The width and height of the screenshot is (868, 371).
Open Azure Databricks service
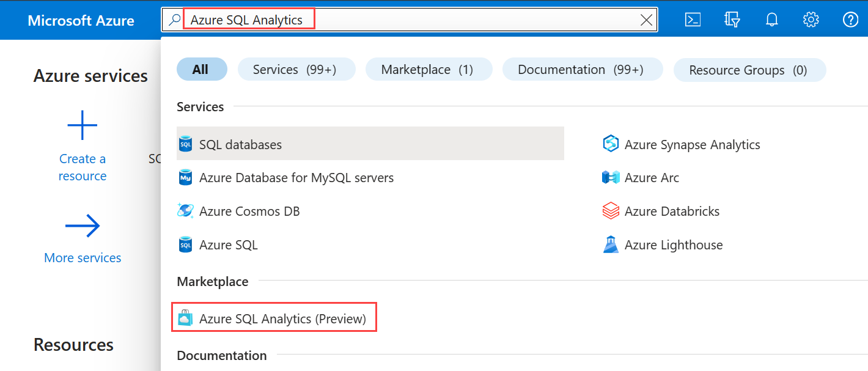click(x=672, y=211)
